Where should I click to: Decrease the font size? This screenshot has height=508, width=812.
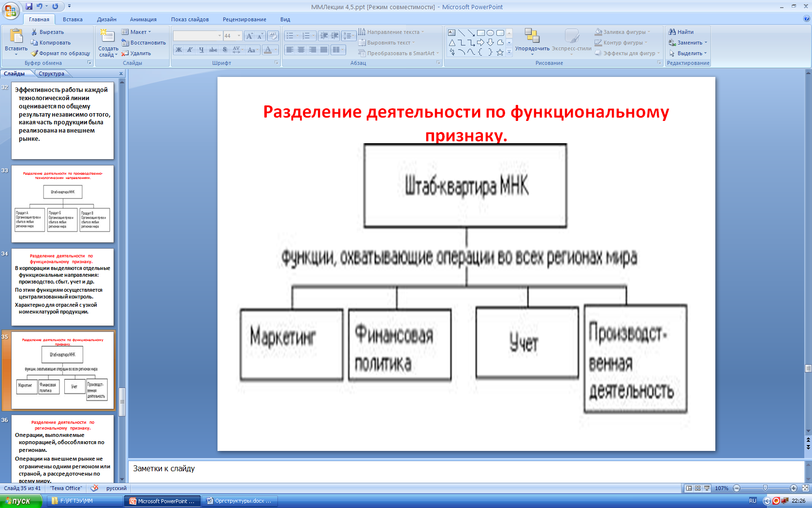point(260,36)
